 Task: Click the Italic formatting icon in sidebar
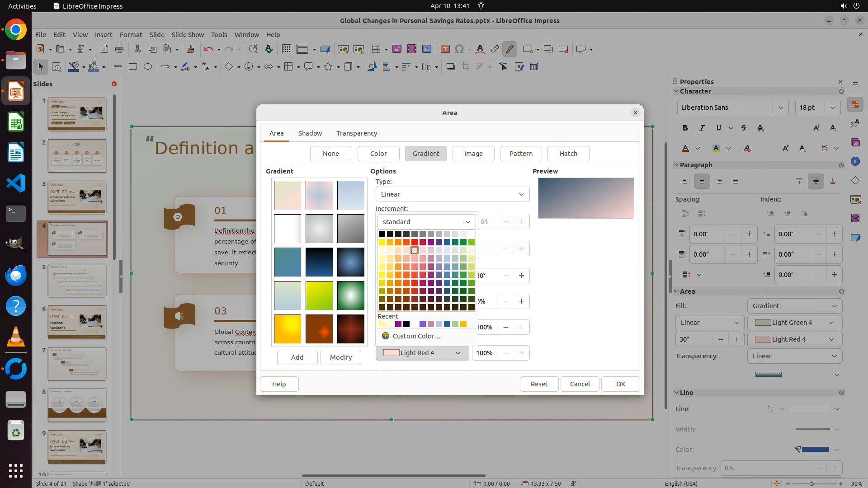702,128
